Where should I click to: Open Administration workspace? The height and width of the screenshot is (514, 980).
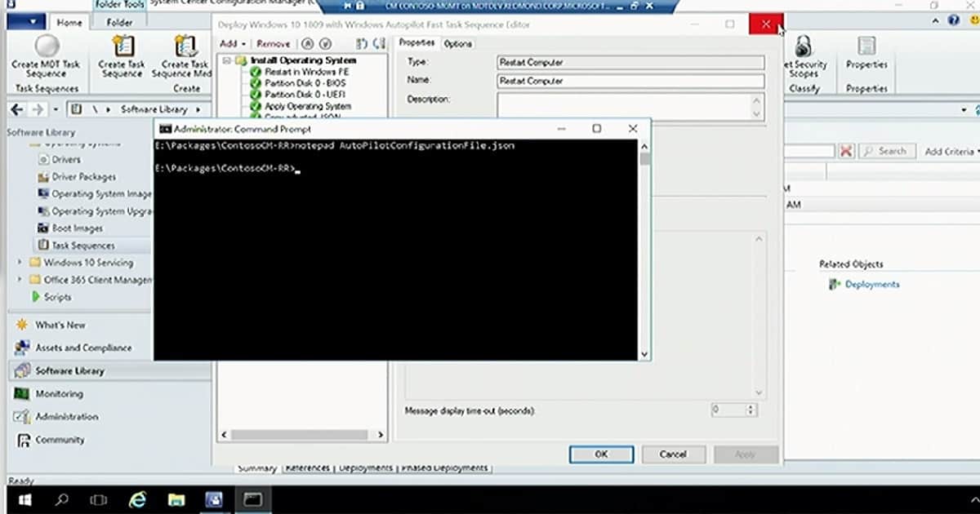coord(57,416)
